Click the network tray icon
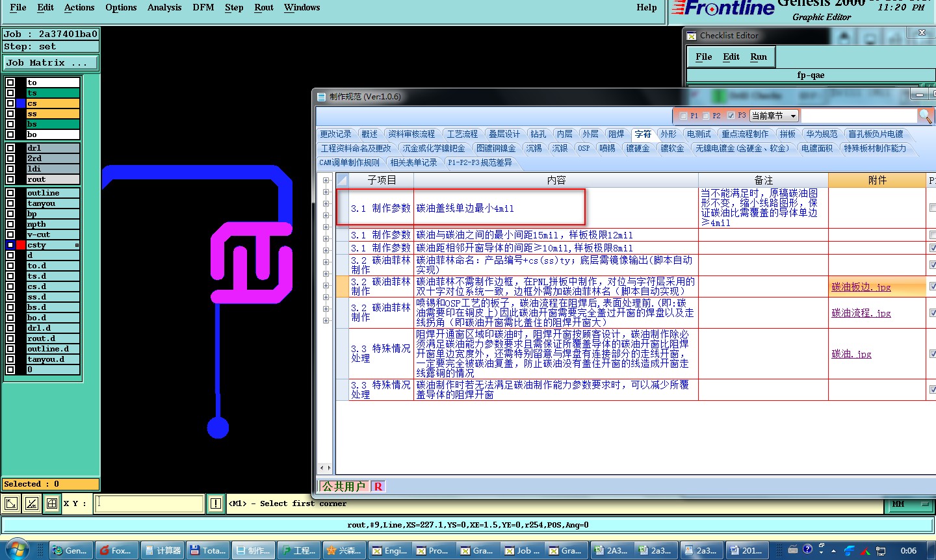The width and height of the screenshot is (936, 560). coord(881,550)
